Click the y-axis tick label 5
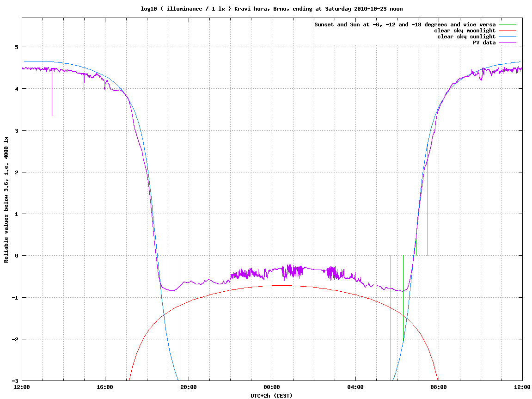532x399 pixels. [x=17, y=47]
